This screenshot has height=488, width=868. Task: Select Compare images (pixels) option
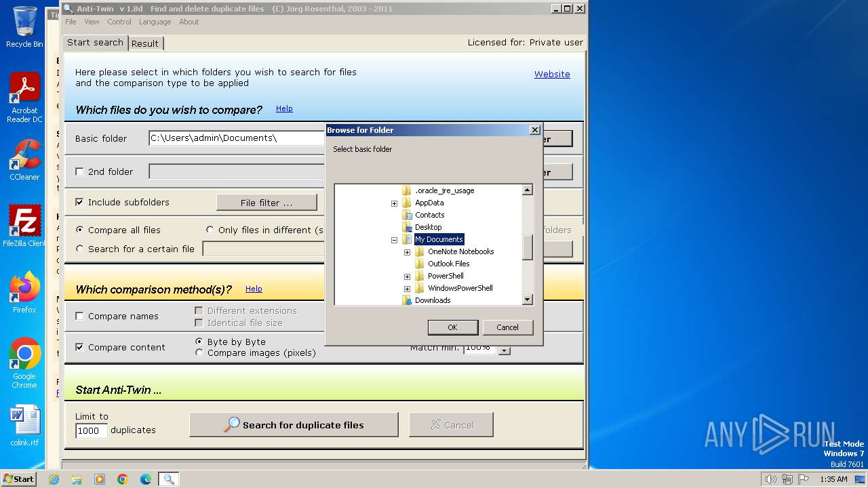(x=199, y=352)
